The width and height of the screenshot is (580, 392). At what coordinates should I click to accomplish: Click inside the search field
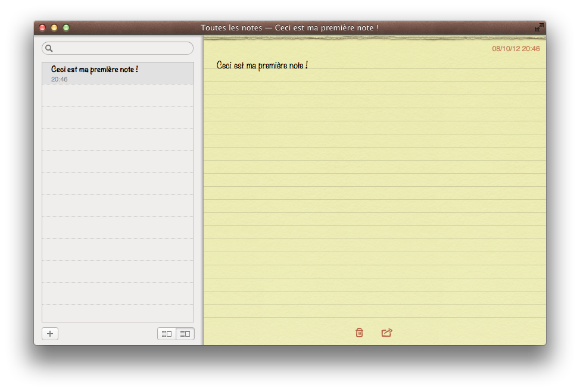pos(117,48)
